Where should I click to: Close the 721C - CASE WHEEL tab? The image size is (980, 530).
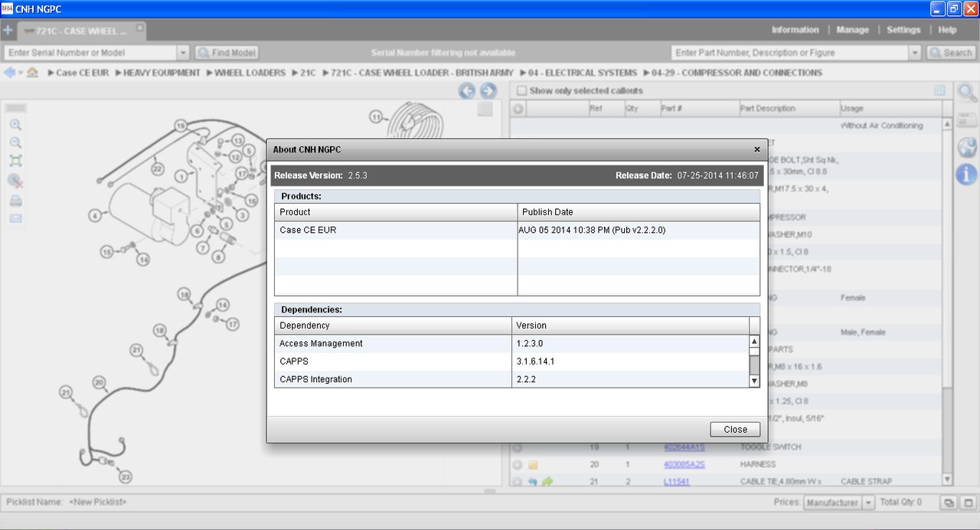point(139,28)
